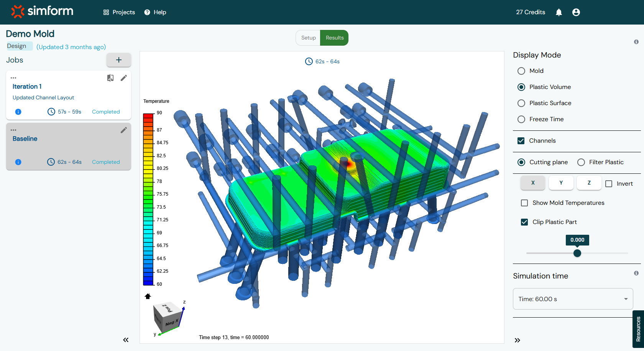Enable Show Mold Temperatures checkbox
Image resolution: width=644 pixels, height=351 pixels.
coord(524,203)
